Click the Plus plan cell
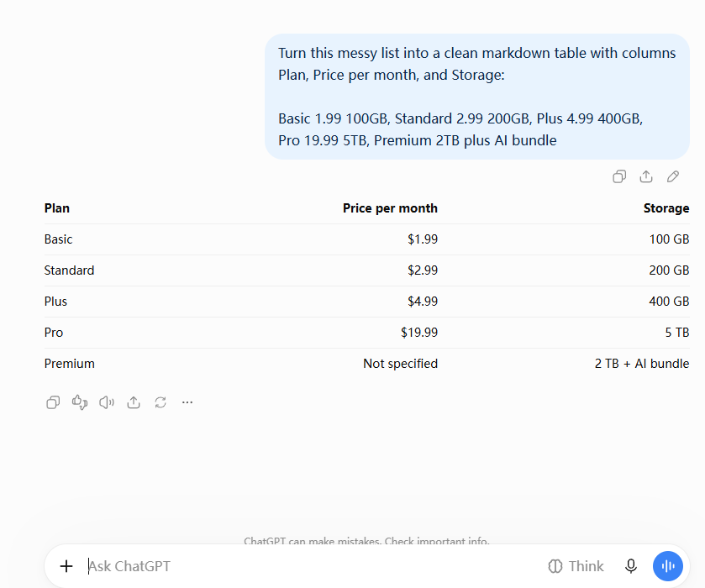 [x=55, y=302]
